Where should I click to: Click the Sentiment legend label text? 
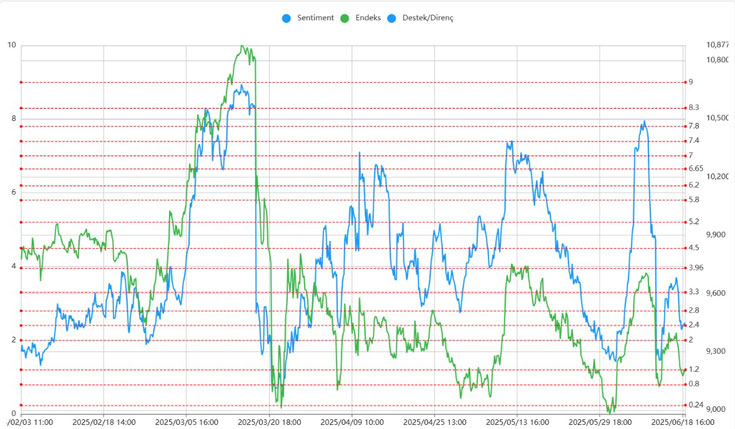pyautogui.click(x=315, y=18)
